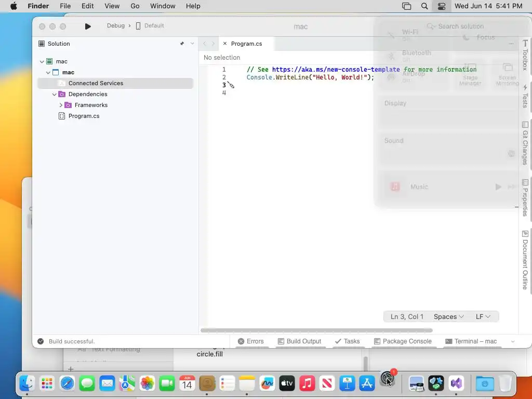This screenshot has width=532, height=399.
Task: Open the Spaces indentation dropdown
Action: point(448,316)
